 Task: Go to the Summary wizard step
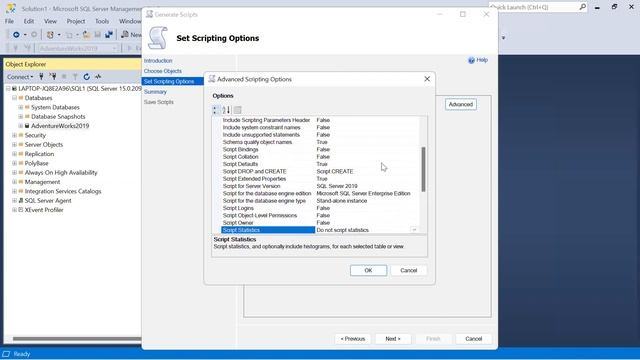pyautogui.click(x=155, y=92)
